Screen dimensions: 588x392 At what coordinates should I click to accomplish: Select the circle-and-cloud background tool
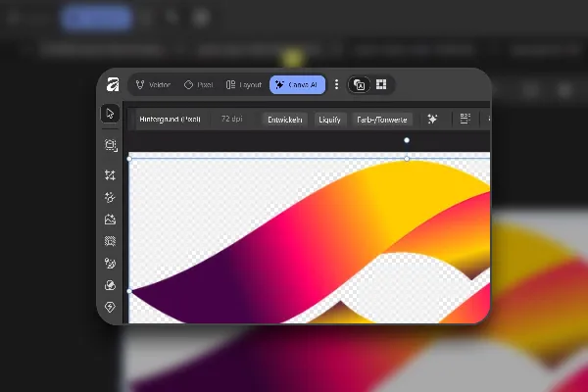[110, 285]
